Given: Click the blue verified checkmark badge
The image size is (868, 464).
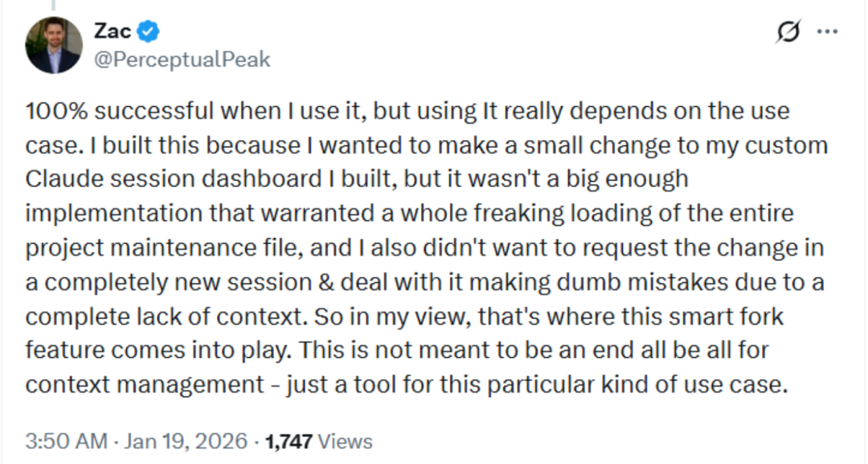Looking at the screenshot, I should click(x=149, y=31).
